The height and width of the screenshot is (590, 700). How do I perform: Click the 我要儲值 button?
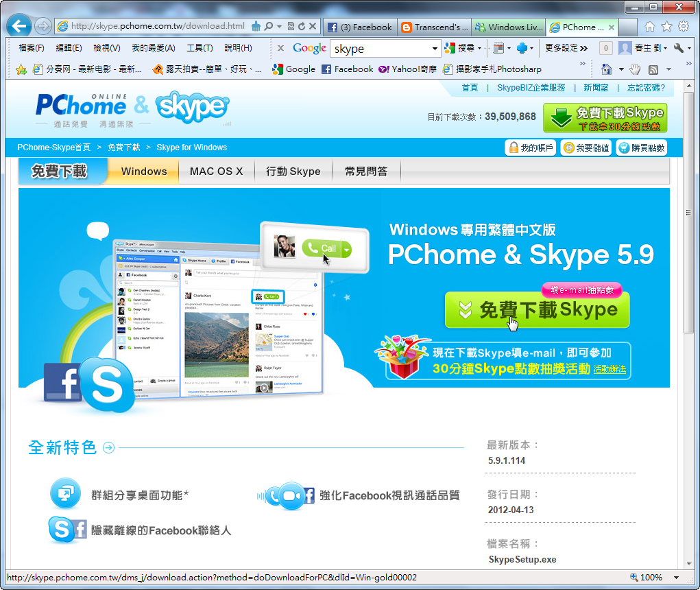[586, 147]
